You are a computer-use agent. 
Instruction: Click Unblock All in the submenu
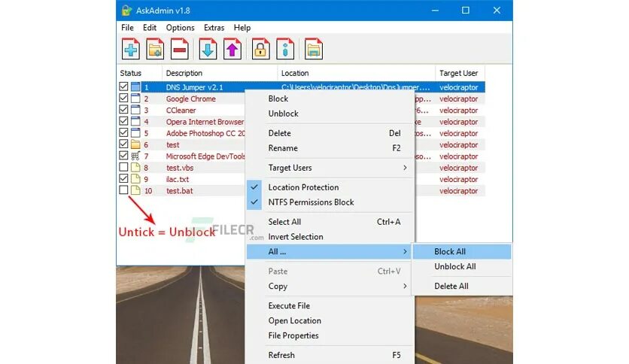(x=462, y=266)
